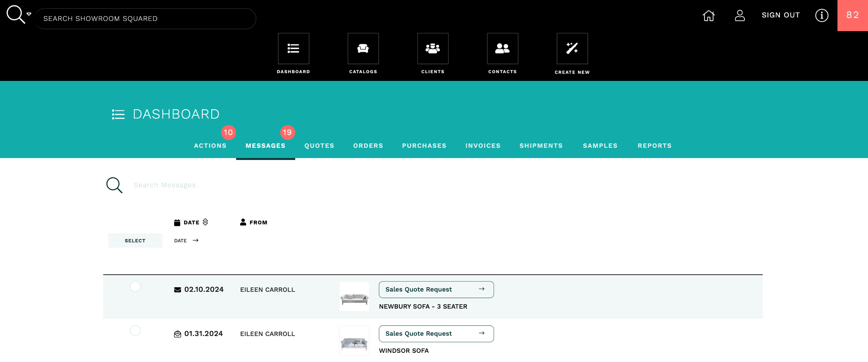Viewport: 868px width, 362px height.
Task: Switch to the Shipments tab
Action: pyautogui.click(x=540, y=146)
